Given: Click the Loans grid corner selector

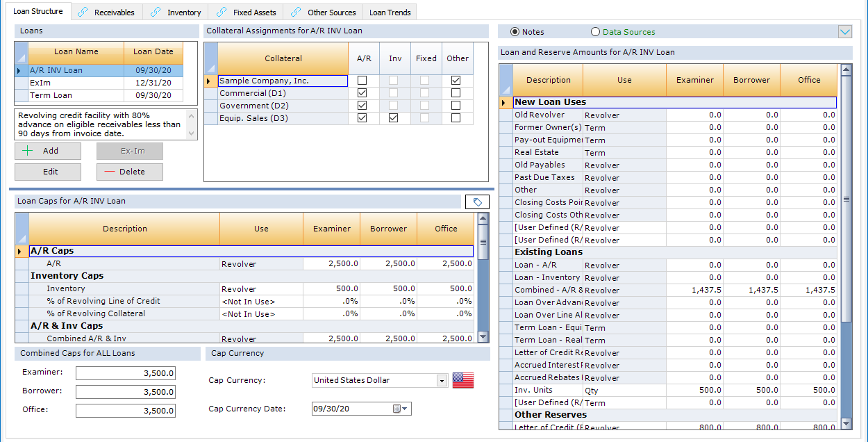Looking at the screenshot, I should pos(21,54).
